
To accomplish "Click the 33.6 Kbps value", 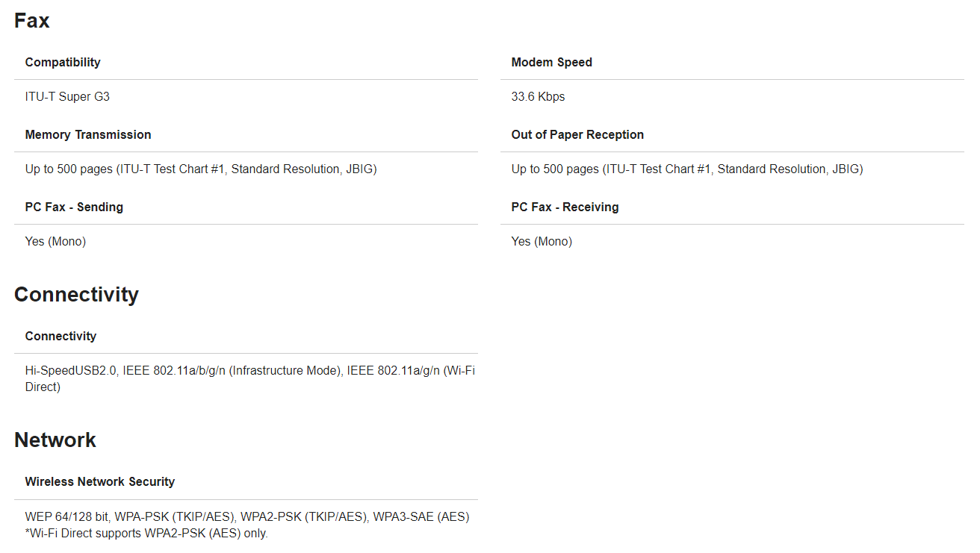I will [x=538, y=97].
